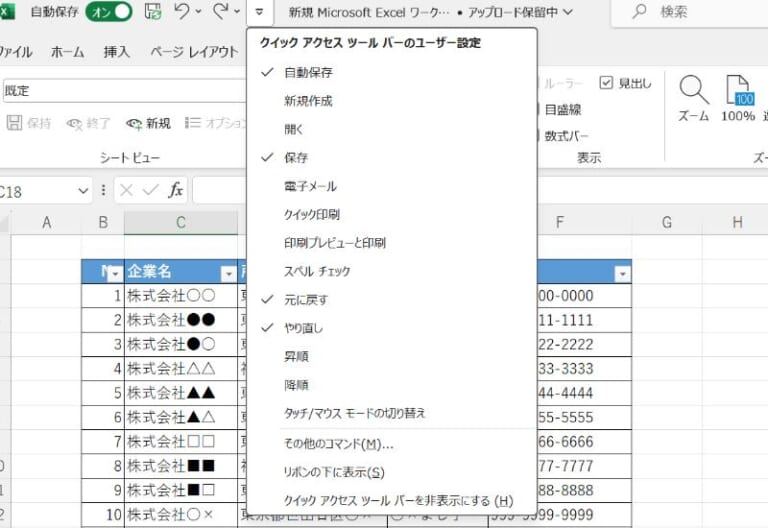Click the Redo arrow icon
768x528 pixels.
[221, 11]
